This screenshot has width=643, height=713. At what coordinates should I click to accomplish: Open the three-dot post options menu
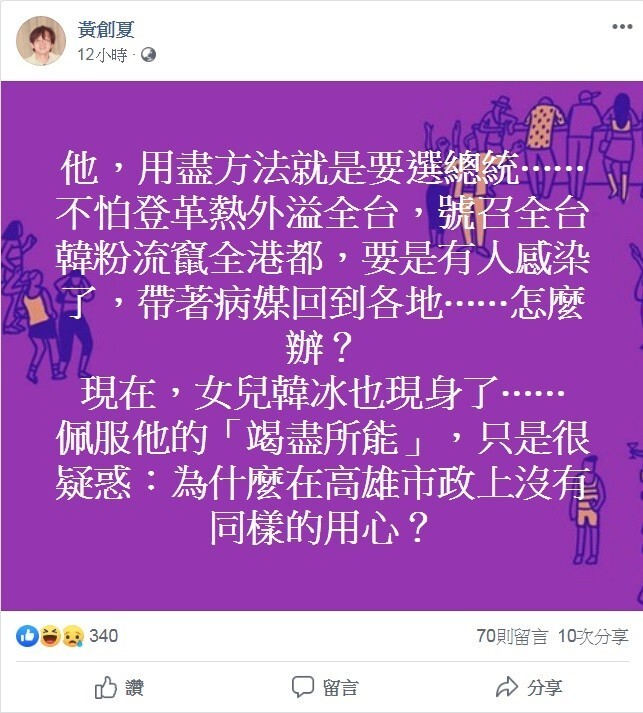[x=622, y=26]
